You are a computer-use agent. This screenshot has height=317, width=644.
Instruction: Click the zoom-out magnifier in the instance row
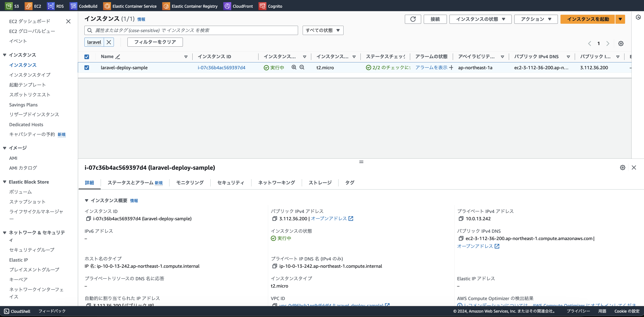point(302,67)
